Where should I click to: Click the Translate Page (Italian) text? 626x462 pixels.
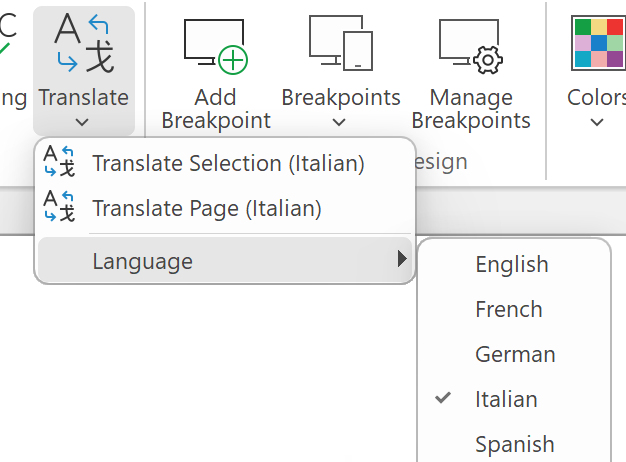click(207, 208)
